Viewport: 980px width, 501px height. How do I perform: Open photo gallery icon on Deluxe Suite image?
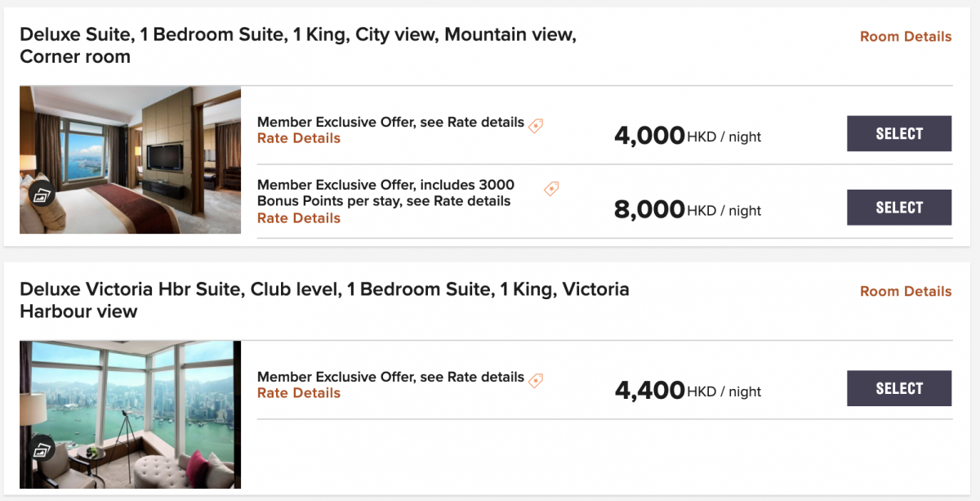click(x=42, y=195)
